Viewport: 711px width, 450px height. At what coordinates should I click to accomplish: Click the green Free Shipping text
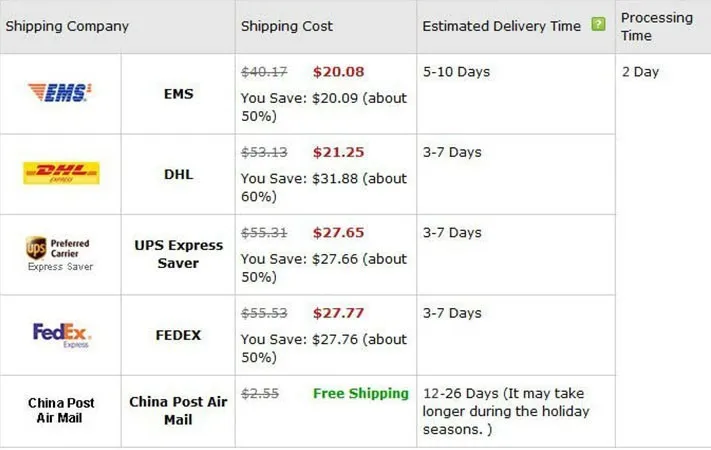pyautogui.click(x=361, y=393)
